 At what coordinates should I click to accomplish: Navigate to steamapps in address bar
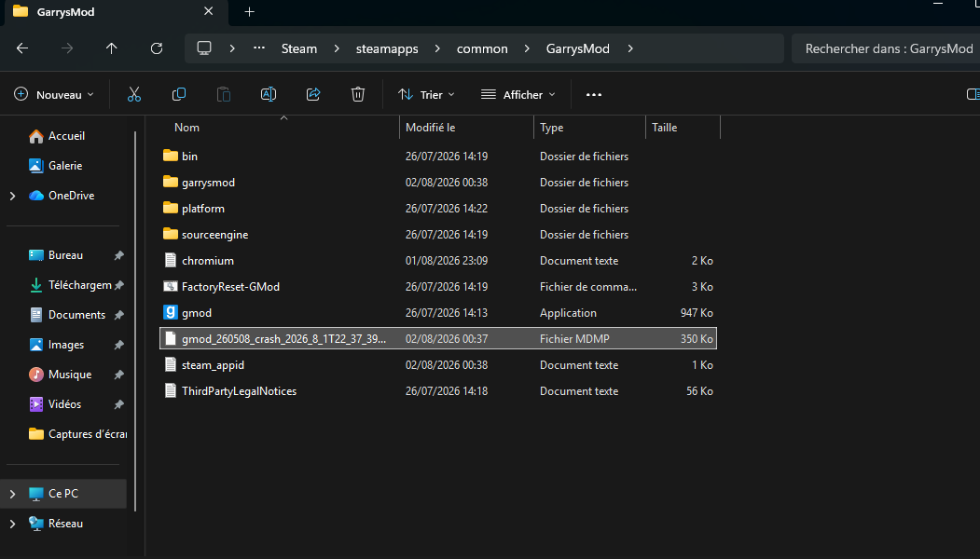click(387, 48)
